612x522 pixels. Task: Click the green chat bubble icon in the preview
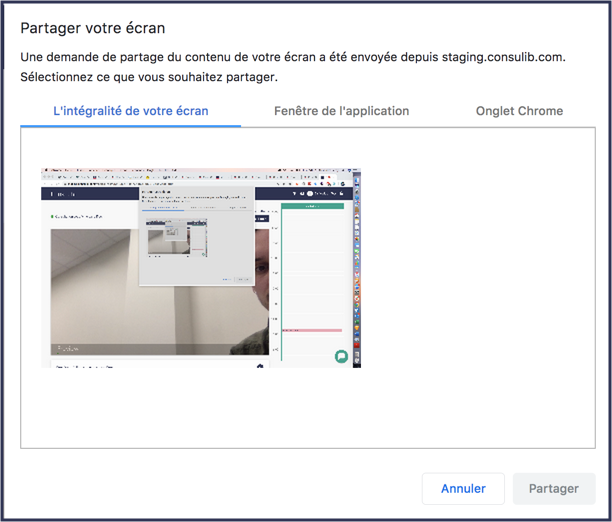pos(341,356)
